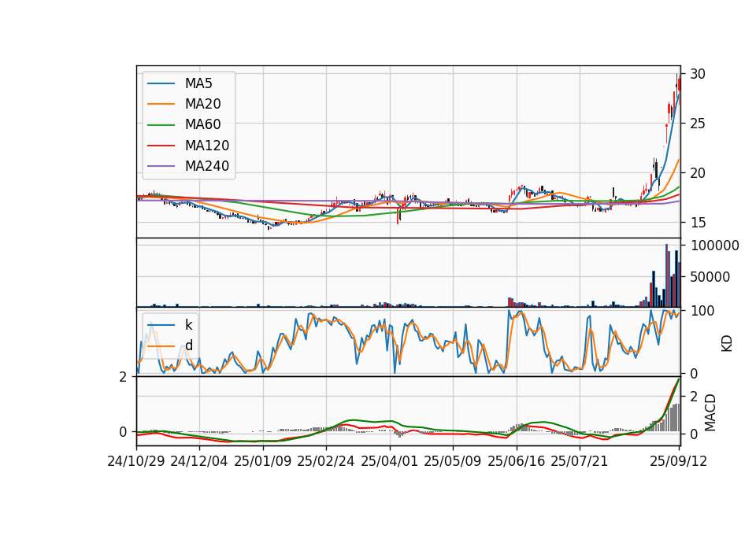The image size is (756, 543).
Task: Click the price axis value 20
Action: click(698, 173)
